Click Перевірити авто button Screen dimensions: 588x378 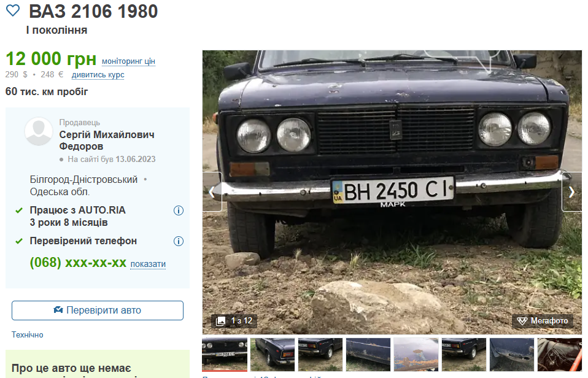click(x=98, y=310)
